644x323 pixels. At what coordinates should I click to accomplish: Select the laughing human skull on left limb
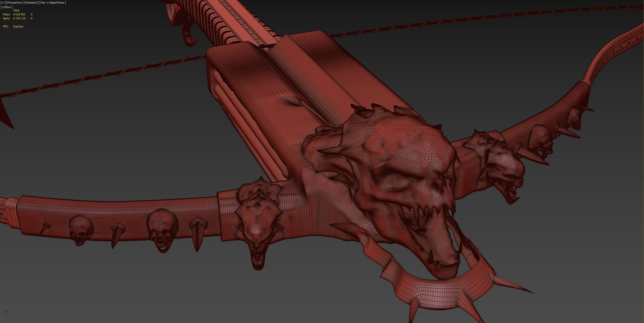[x=162, y=230]
